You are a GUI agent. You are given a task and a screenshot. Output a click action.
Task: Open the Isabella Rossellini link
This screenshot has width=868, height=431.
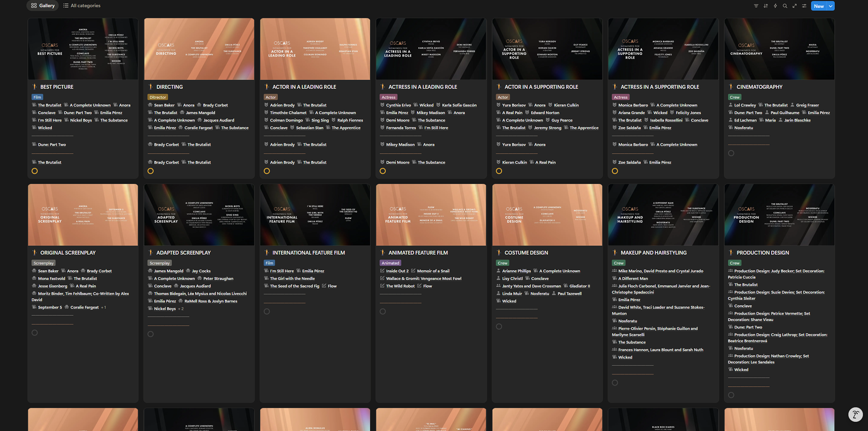tap(666, 121)
